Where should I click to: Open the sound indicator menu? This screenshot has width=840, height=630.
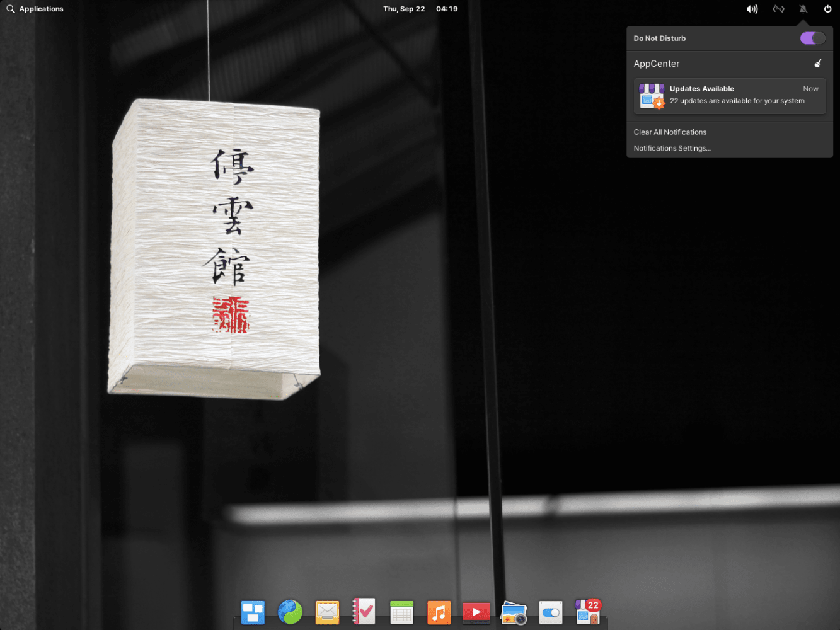tap(752, 8)
